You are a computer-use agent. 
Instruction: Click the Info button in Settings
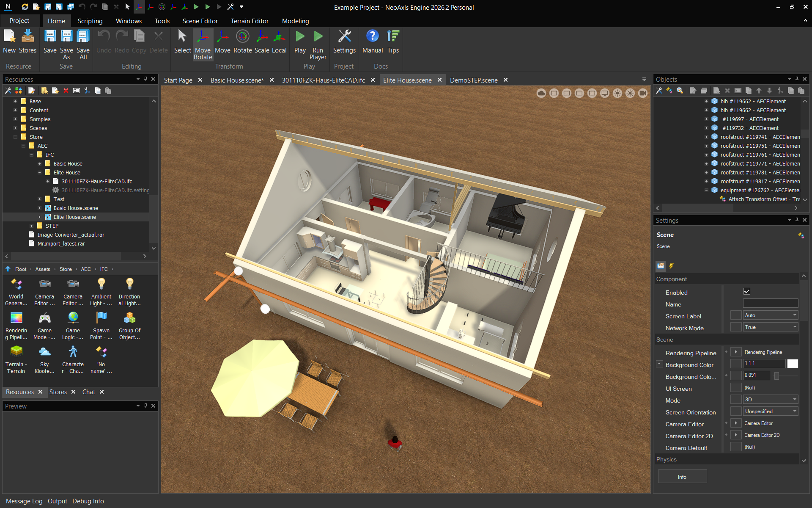click(682, 477)
